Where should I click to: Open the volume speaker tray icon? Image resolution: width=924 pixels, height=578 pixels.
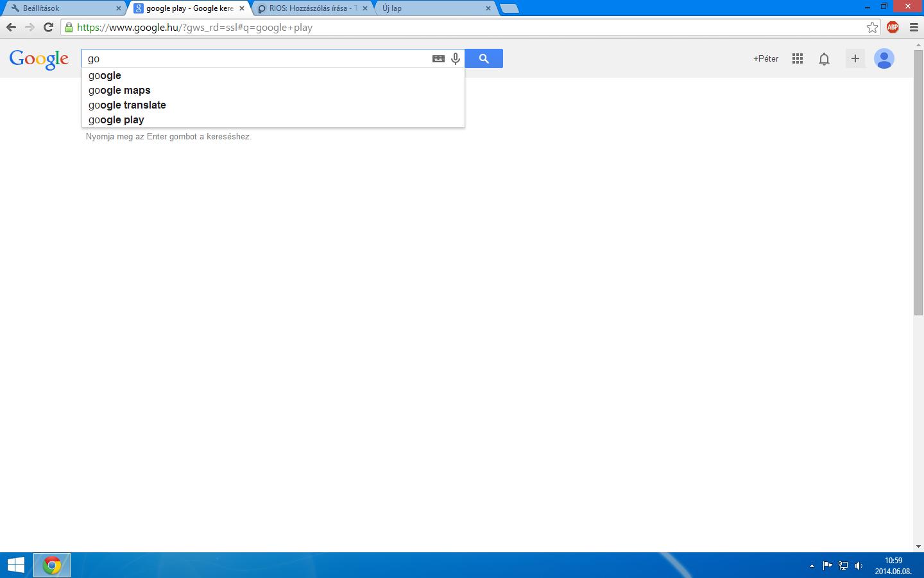pos(859,566)
